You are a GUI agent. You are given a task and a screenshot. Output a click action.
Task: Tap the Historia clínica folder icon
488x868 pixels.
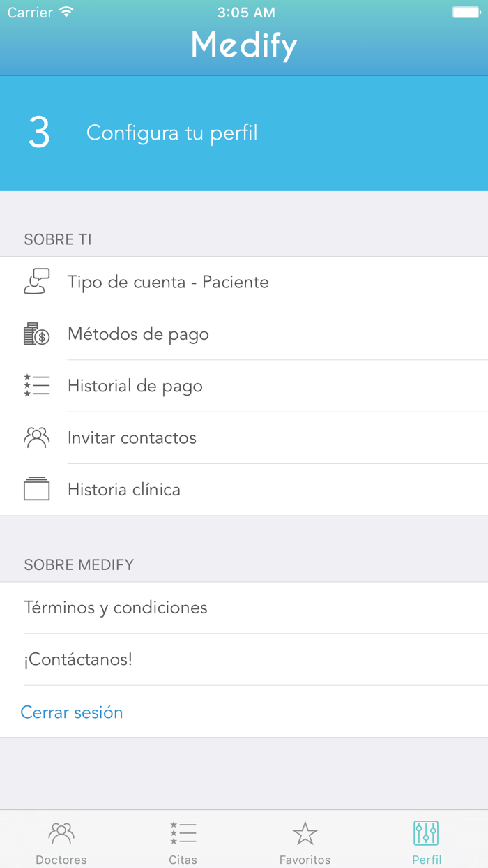(x=37, y=489)
